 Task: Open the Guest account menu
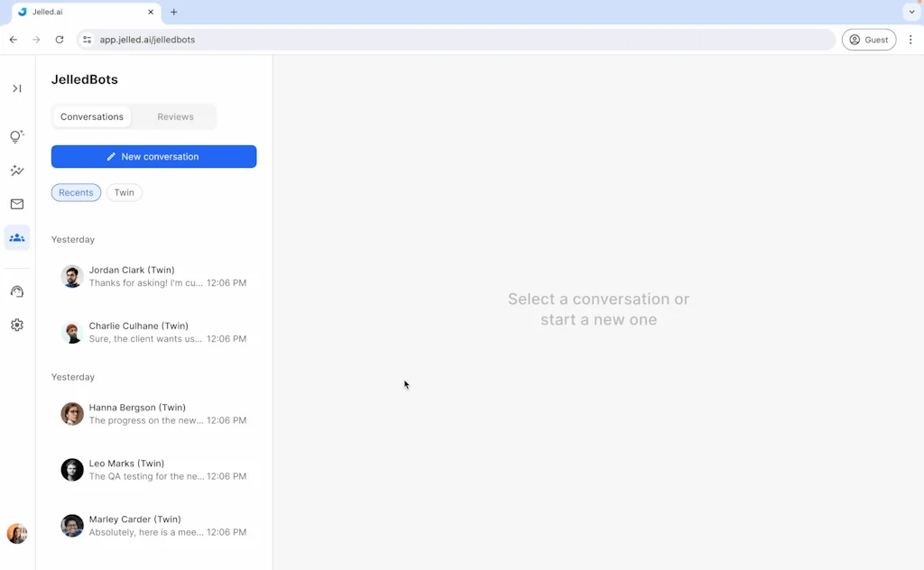coord(868,40)
